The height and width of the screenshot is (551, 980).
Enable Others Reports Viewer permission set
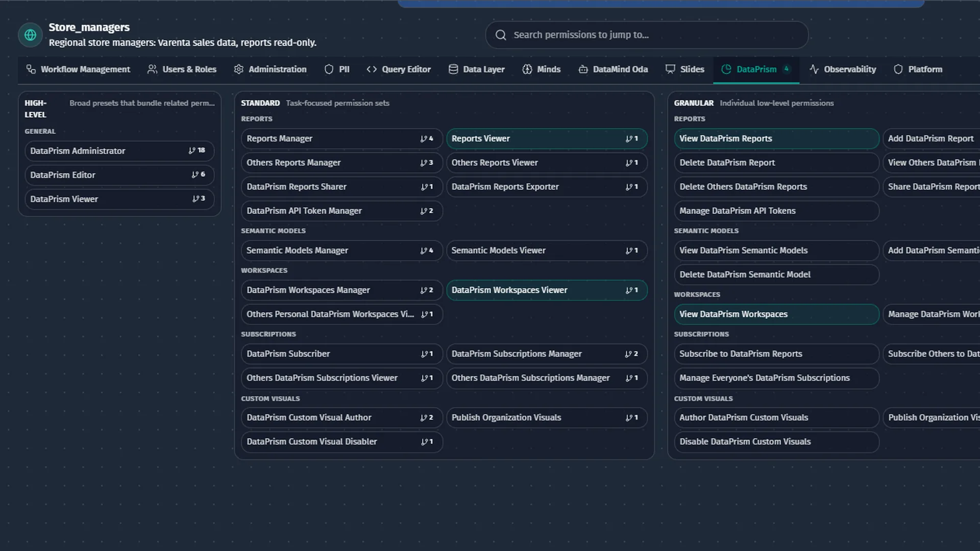tap(547, 163)
